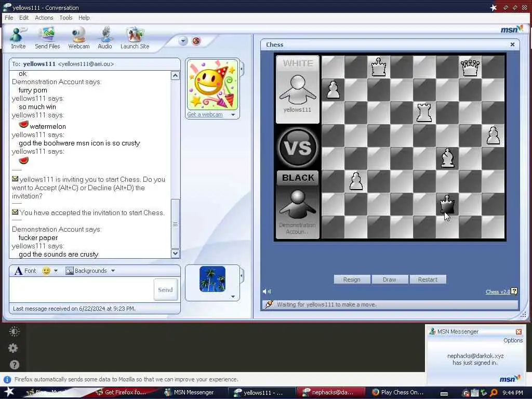Click the message input box
This screenshot has width=532, height=399.
(82, 289)
